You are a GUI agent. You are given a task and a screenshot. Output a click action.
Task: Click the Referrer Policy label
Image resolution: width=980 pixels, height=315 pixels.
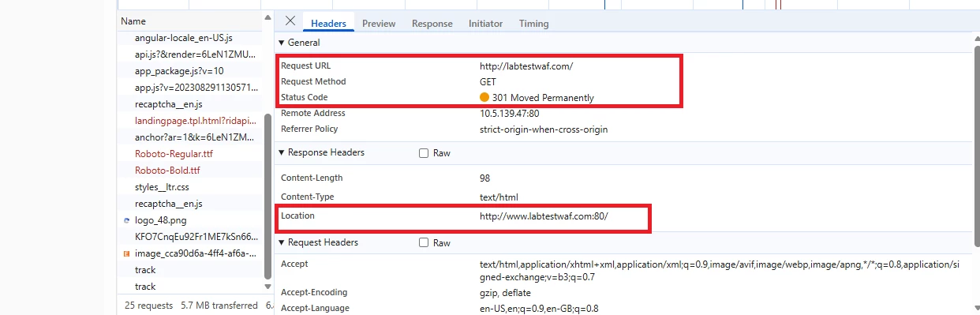click(309, 129)
